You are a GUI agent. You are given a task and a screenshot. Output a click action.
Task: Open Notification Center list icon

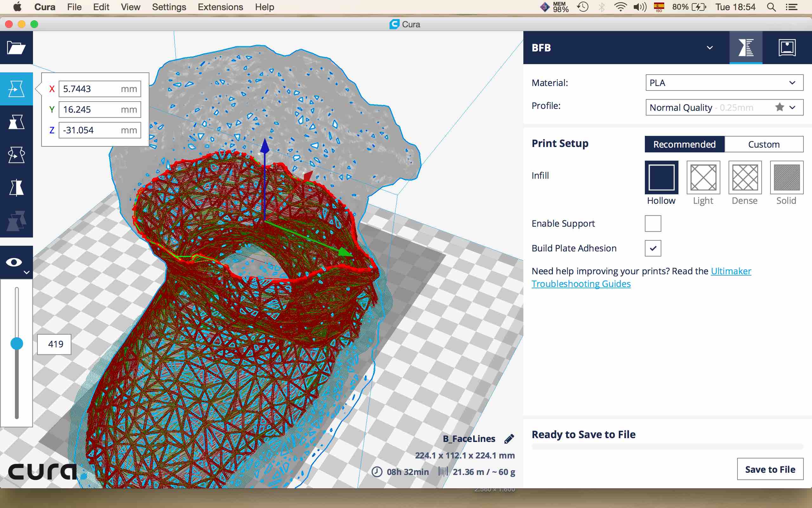point(792,7)
